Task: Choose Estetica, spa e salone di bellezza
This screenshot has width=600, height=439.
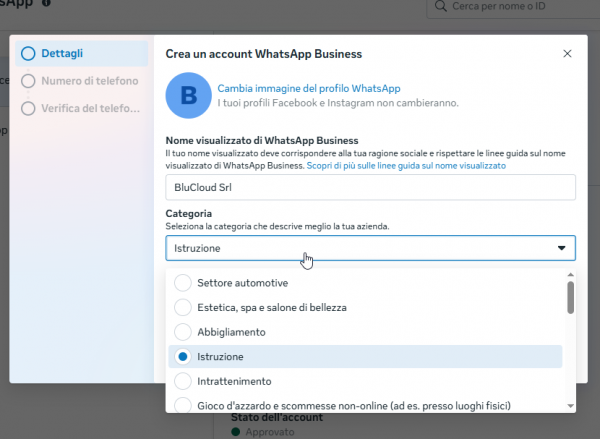Action: tap(183, 307)
